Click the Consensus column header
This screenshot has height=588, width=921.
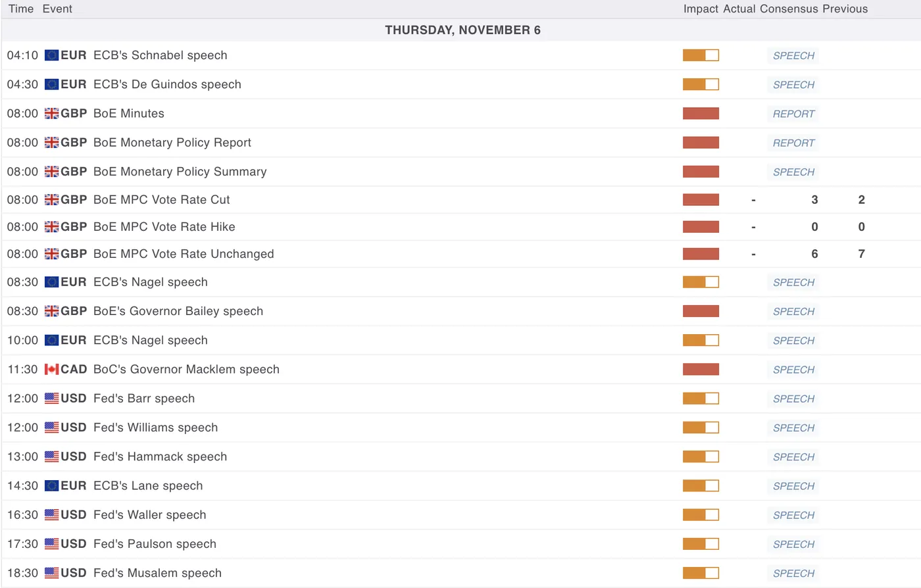tap(789, 9)
